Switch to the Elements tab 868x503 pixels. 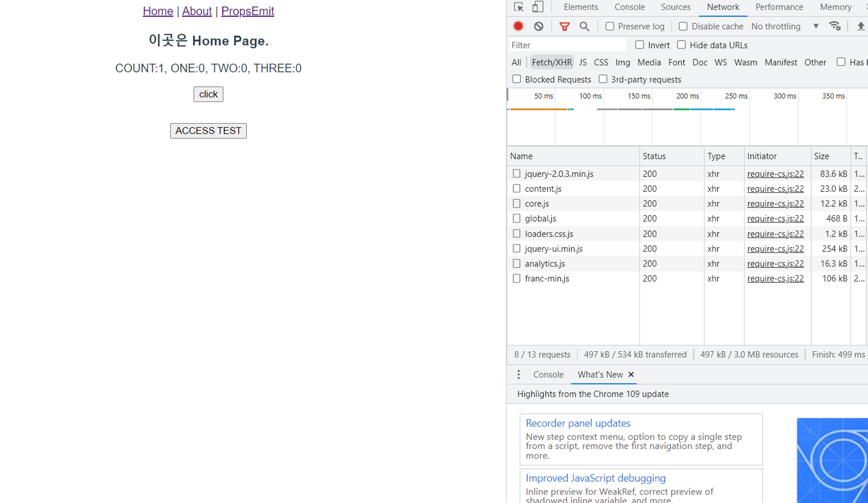coord(580,7)
